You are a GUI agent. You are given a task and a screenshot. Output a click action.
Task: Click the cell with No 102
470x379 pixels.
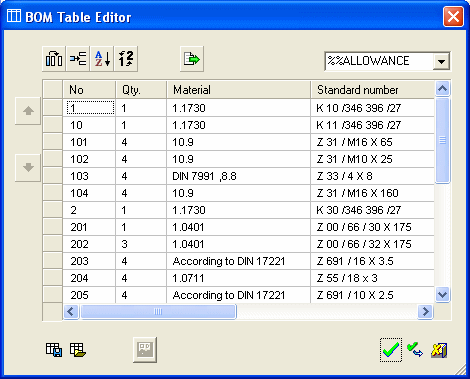[x=89, y=159]
